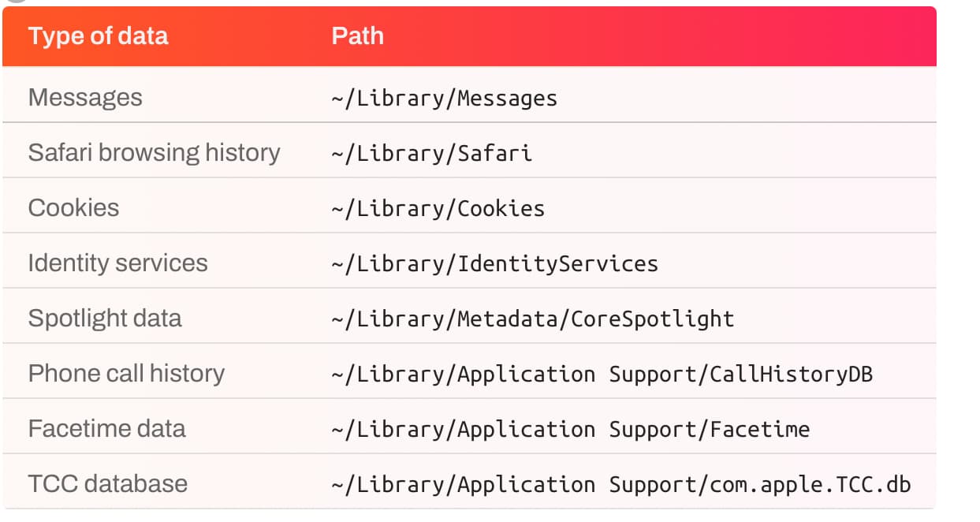This screenshot has width=980, height=522.
Task: Click 'Support/Facetime' at the end of its path
Action: [709, 430]
